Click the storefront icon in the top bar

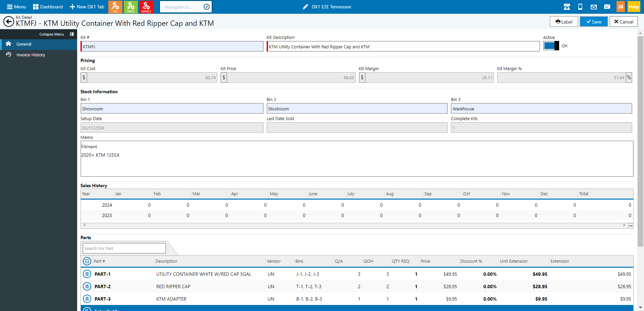pos(567,7)
